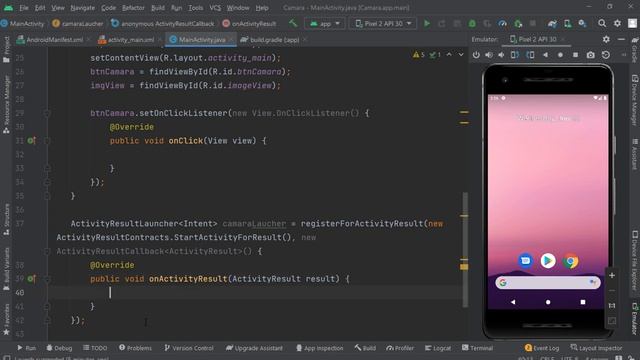Open the Logcat tool window
The image size is (640, 360).
click(x=438, y=348)
